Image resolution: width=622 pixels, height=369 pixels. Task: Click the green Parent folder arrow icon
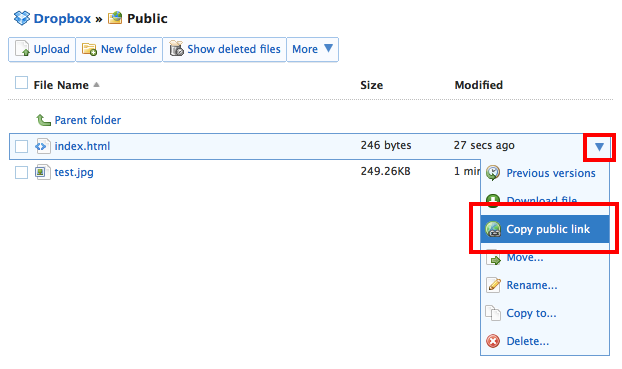coord(43,120)
